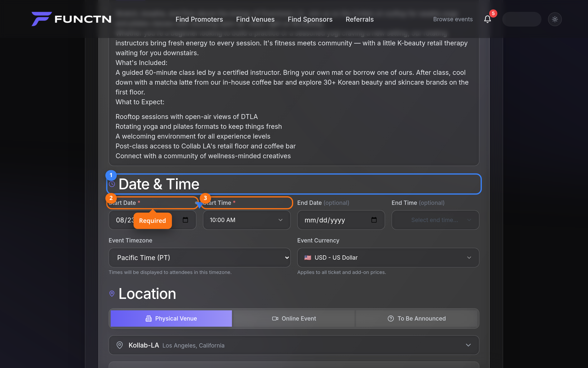Click 'Rooftop sessions with open-air views of DTLA'
588x368 pixels.
pyautogui.click(x=187, y=117)
